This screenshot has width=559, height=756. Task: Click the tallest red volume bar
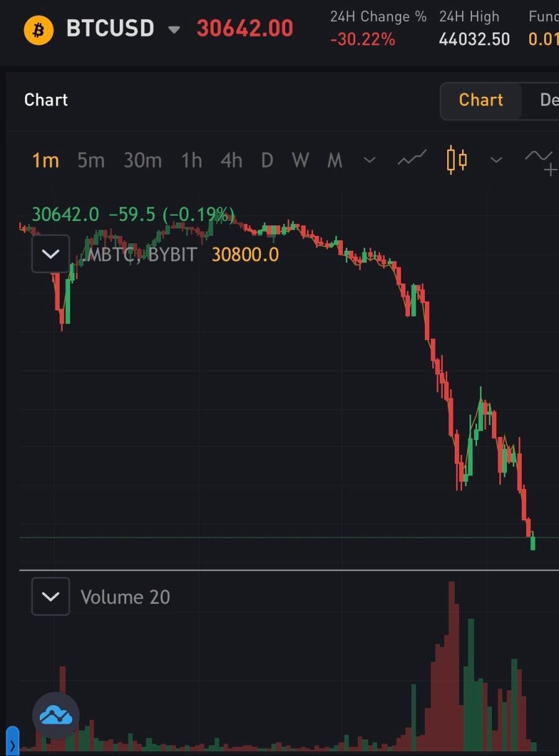tap(452, 664)
